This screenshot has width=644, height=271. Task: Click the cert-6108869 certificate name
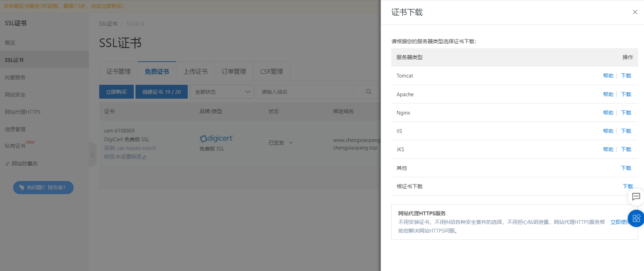[x=119, y=131]
